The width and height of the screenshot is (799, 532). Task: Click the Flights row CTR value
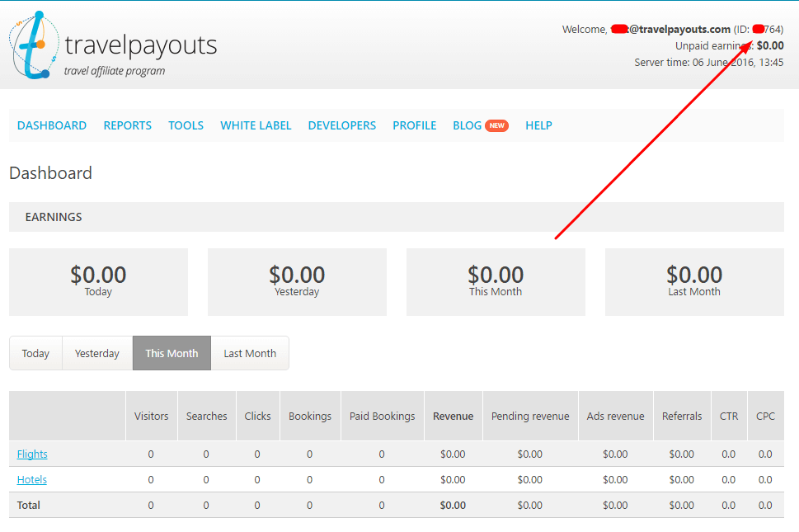729,454
